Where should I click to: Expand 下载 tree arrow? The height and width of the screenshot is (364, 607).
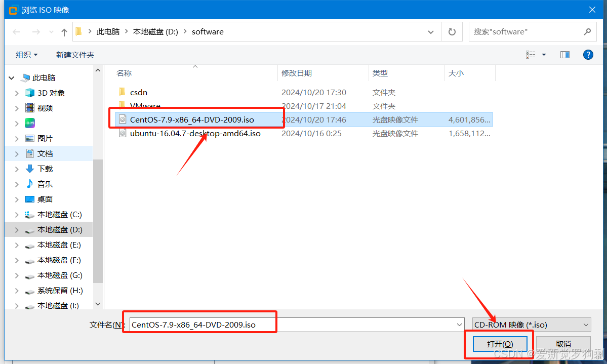click(17, 169)
